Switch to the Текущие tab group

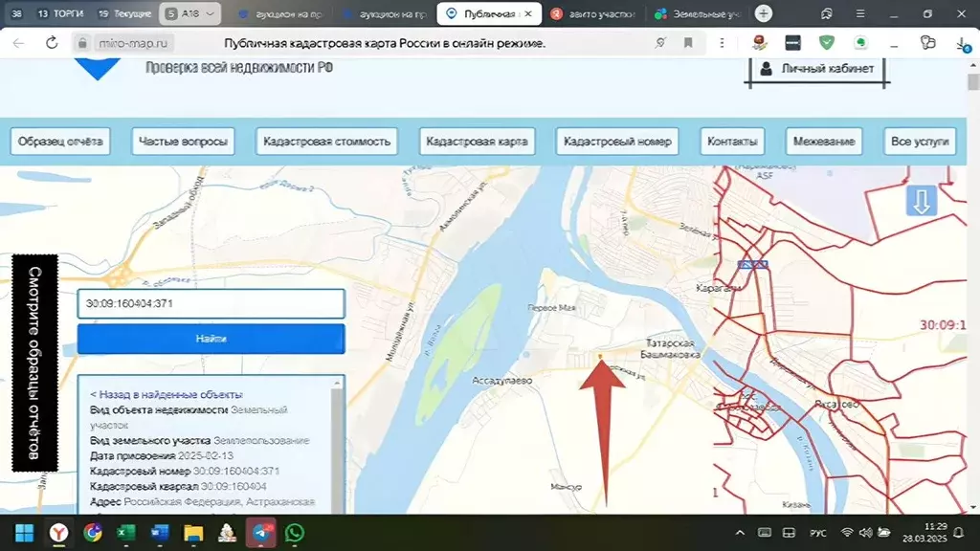click(x=125, y=13)
